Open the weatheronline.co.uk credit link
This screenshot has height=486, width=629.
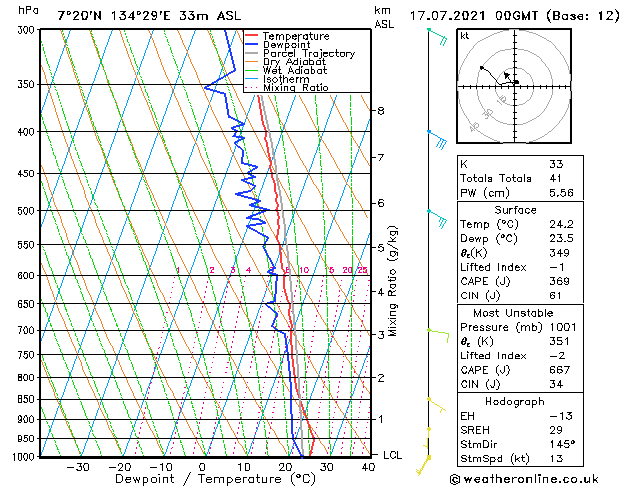click(524, 479)
